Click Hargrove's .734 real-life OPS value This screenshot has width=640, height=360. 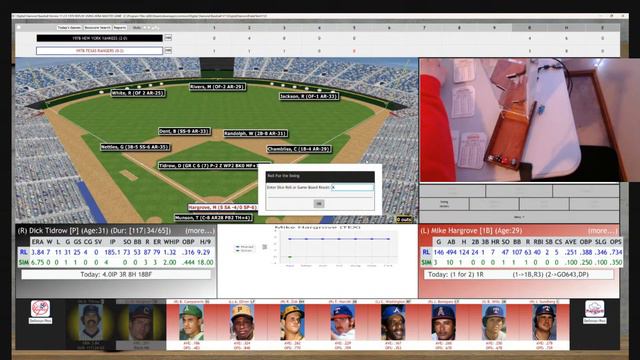click(615, 252)
